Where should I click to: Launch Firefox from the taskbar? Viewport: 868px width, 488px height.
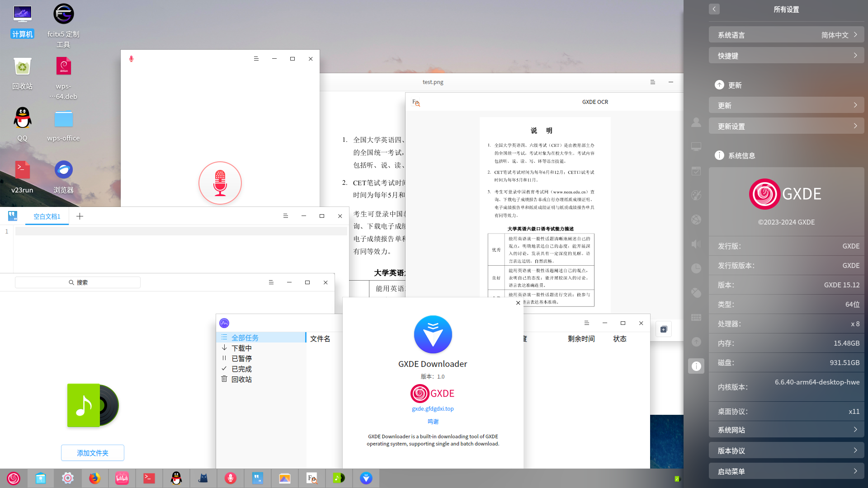coord(94,478)
